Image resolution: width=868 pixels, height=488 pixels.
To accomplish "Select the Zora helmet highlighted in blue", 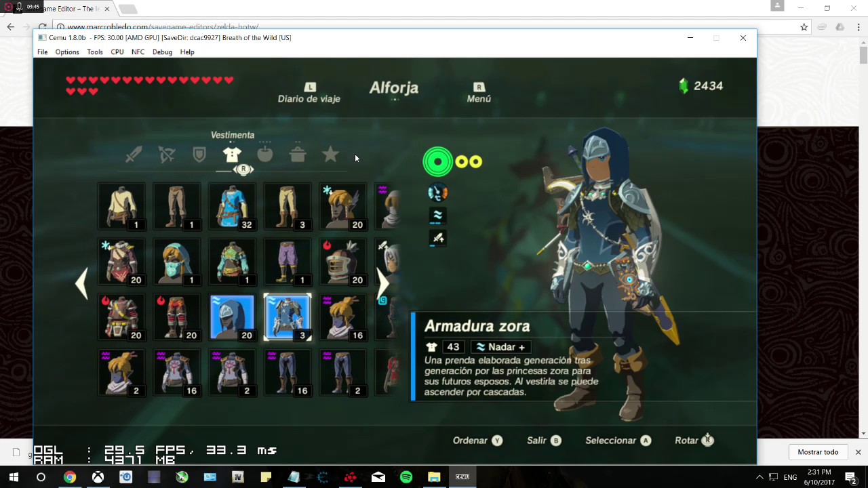I will coord(232,317).
